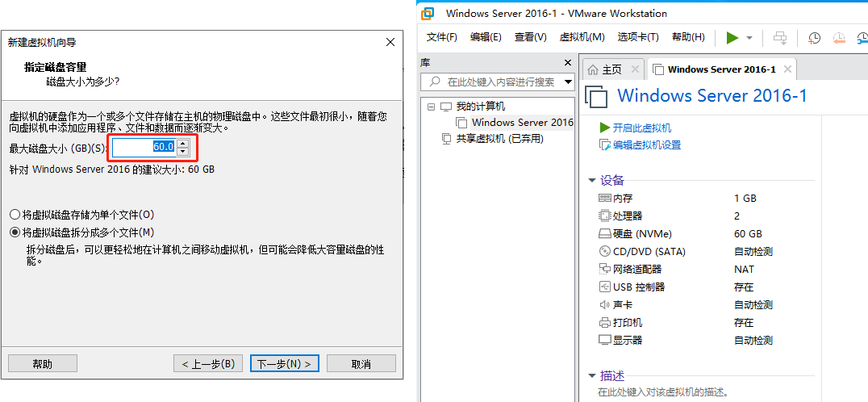868x402 pixels.
Task: Click the shared VMs icon in library
Action: coord(446,139)
